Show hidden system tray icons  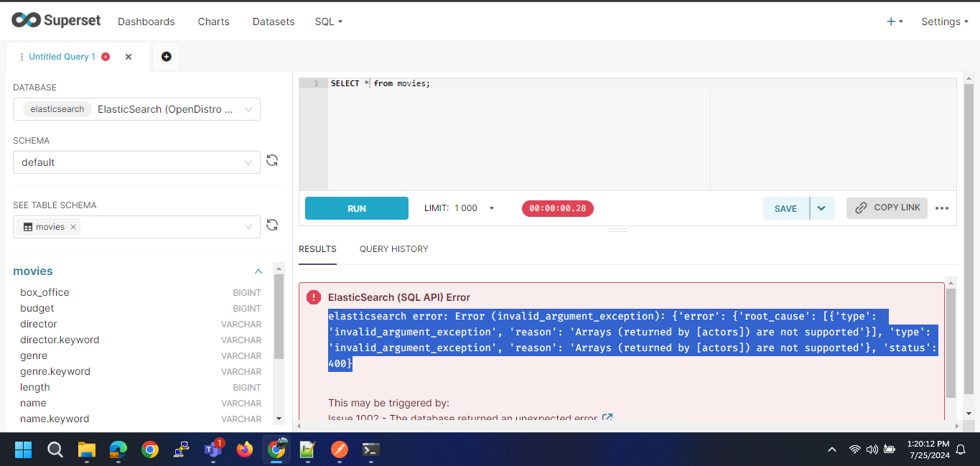832,449
